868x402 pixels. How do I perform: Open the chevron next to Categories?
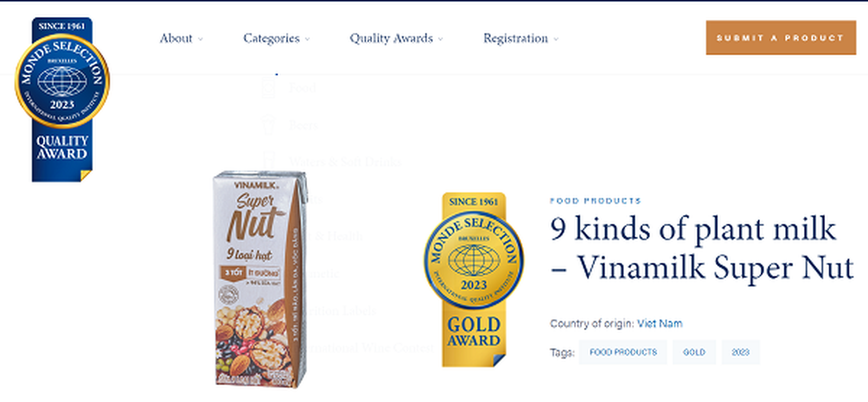tap(307, 39)
